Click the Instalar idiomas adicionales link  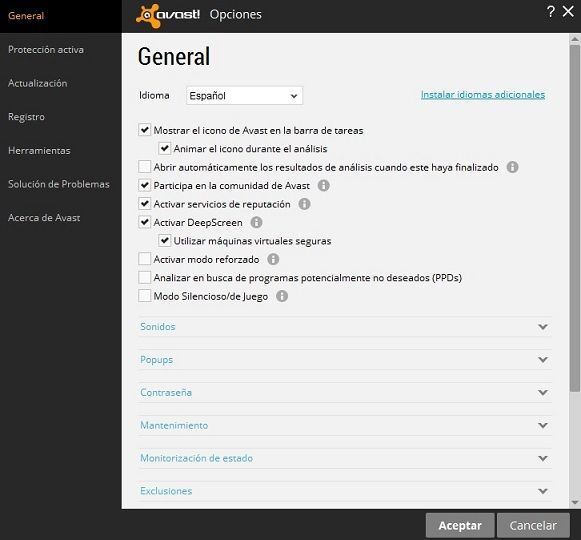coord(483,95)
